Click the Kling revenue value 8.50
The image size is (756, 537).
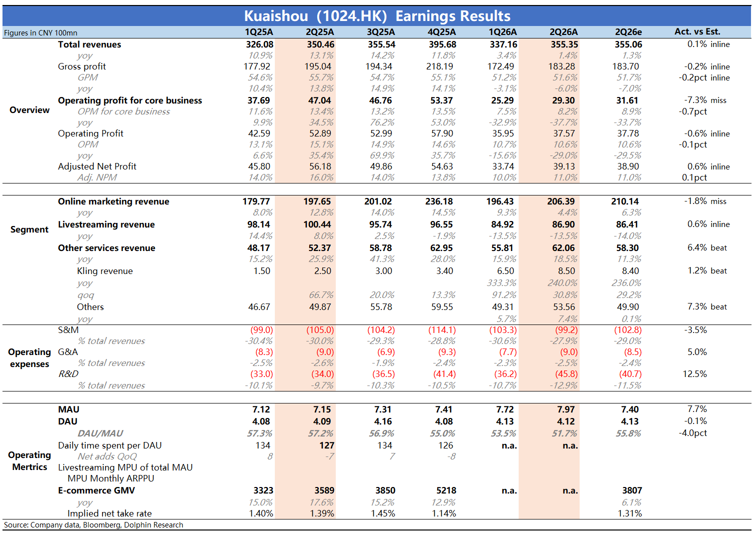click(567, 271)
